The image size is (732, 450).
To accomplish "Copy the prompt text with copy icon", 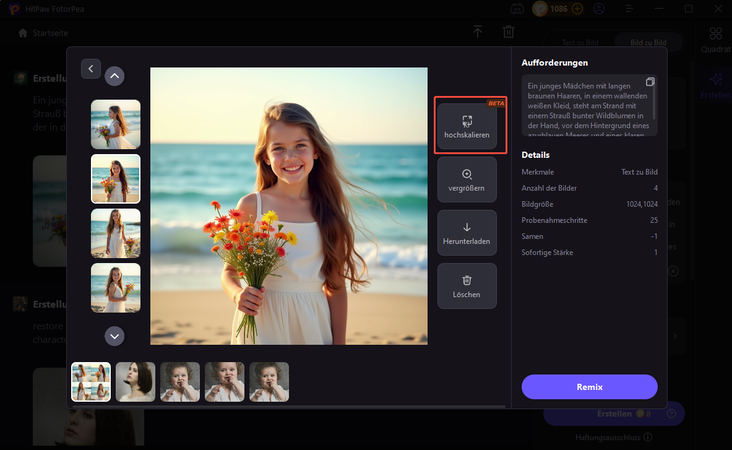I will [x=650, y=82].
